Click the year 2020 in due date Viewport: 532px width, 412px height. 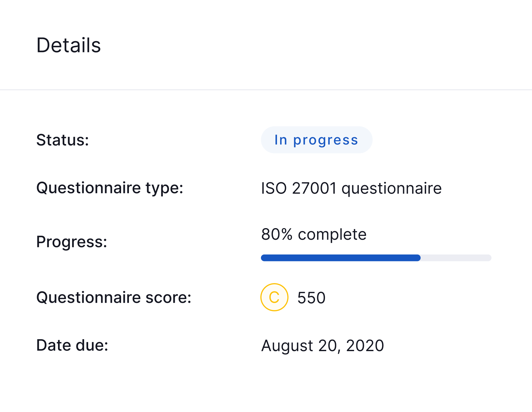tap(365, 345)
